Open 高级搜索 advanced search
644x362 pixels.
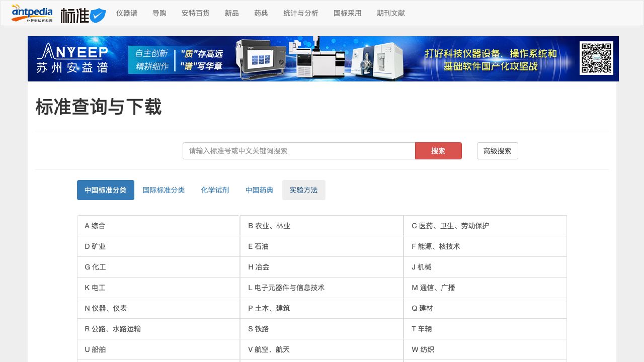click(497, 151)
